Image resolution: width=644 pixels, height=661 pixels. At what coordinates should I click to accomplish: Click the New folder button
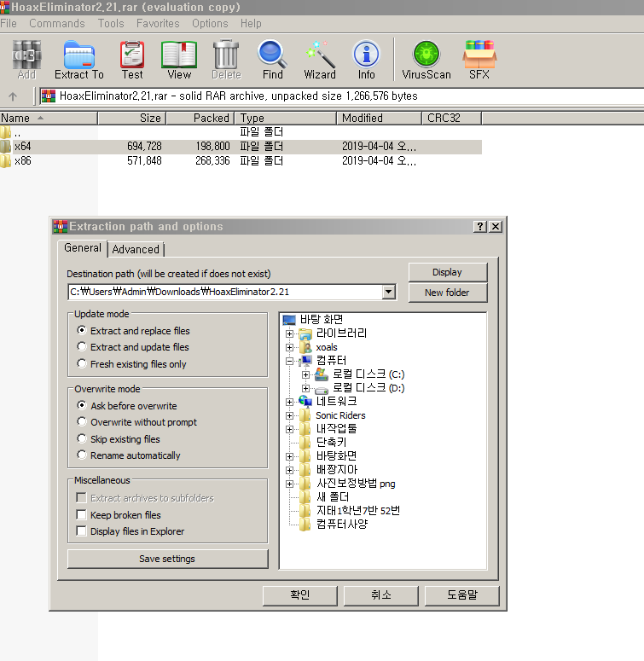point(448,293)
